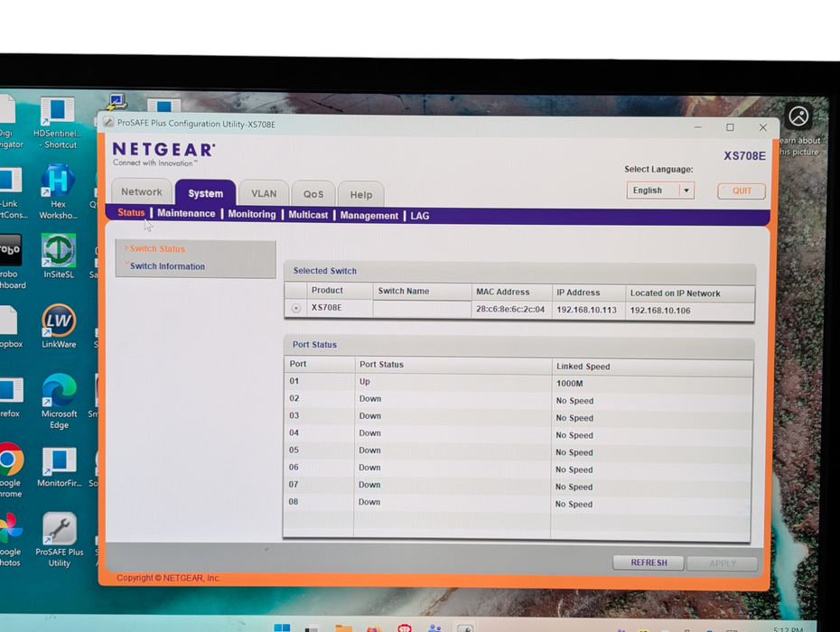The width and height of the screenshot is (840, 632).
Task: Select port 08 row
Action: 517,503
